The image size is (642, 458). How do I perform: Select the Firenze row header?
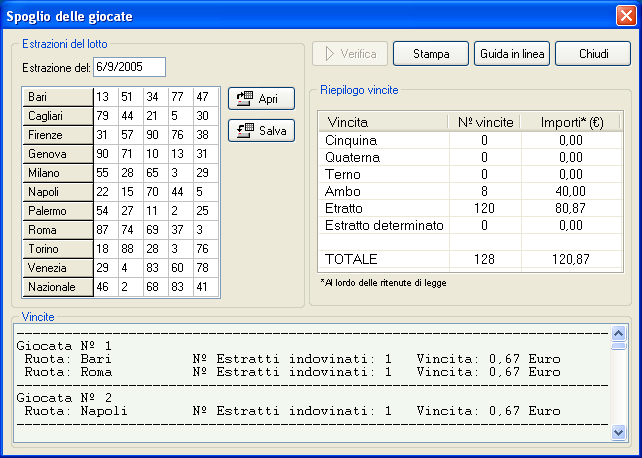click(58, 135)
